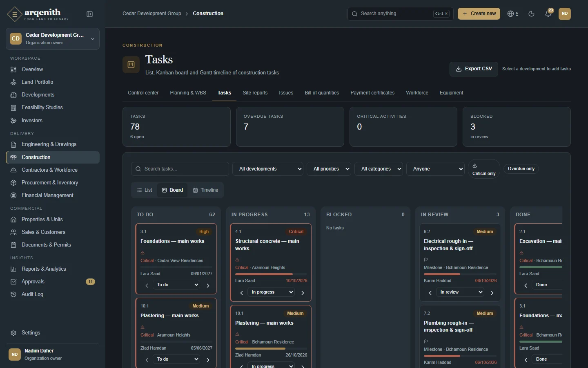Switch to Payment certificates tab
The height and width of the screenshot is (368, 588).
click(372, 93)
